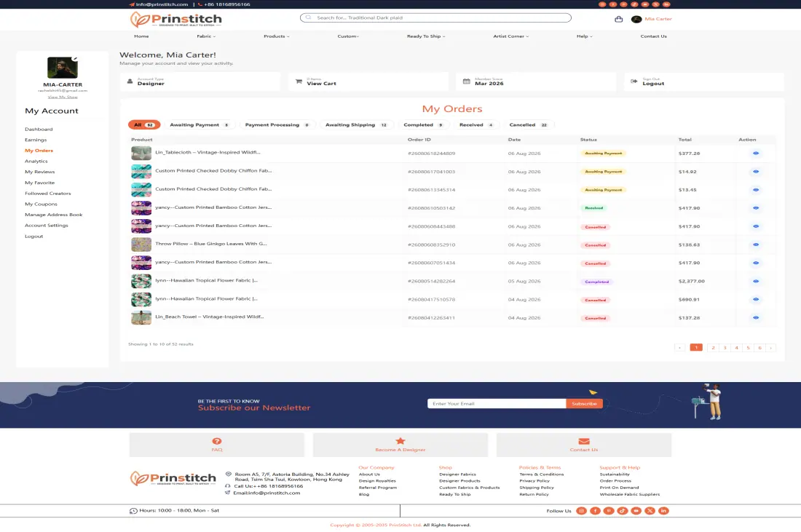801x532 pixels.
Task: Filter orders by Received tab
Action: pos(476,124)
